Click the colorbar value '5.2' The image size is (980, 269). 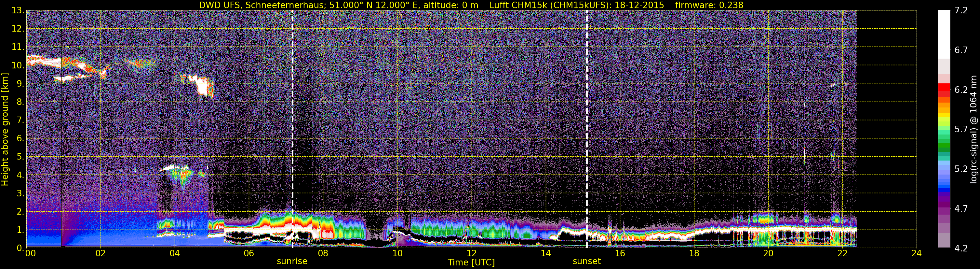pyautogui.click(x=961, y=169)
